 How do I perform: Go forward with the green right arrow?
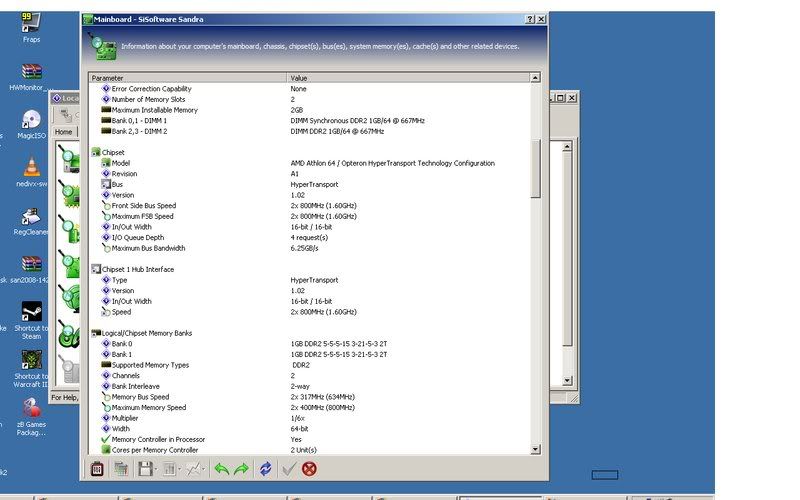(x=241, y=468)
